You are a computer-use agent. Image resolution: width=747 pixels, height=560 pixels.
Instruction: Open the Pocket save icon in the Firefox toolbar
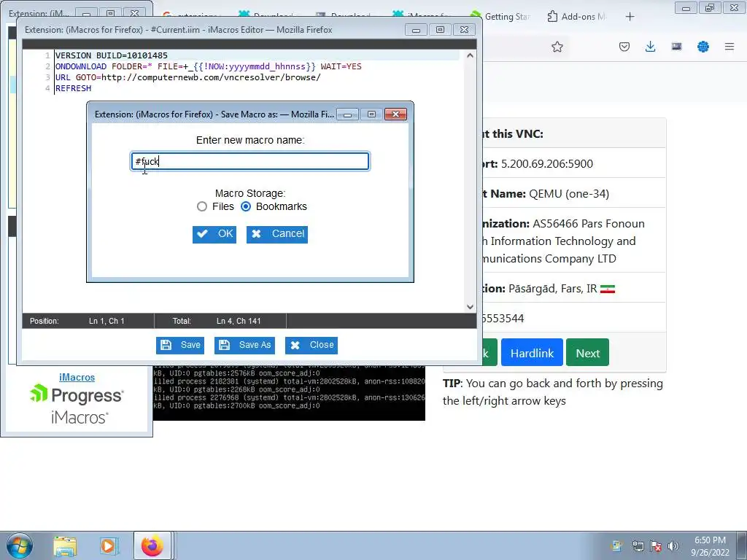click(624, 47)
